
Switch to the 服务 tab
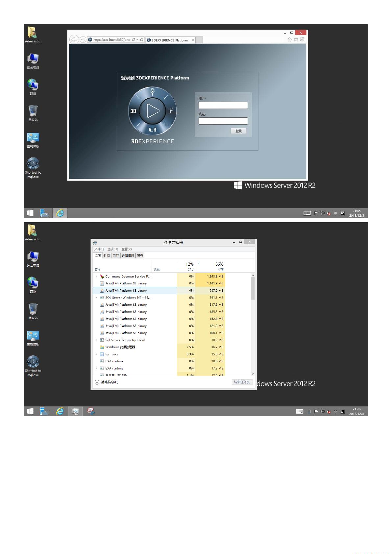pyautogui.click(x=140, y=256)
